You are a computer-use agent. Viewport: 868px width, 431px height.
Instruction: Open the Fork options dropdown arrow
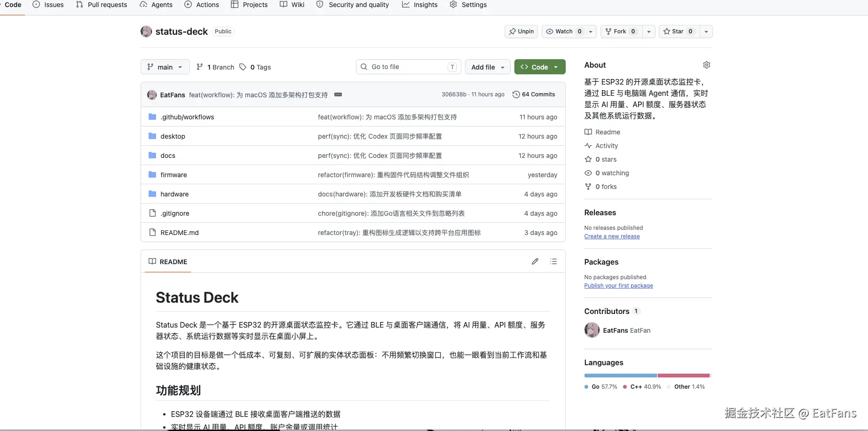click(x=649, y=31)
